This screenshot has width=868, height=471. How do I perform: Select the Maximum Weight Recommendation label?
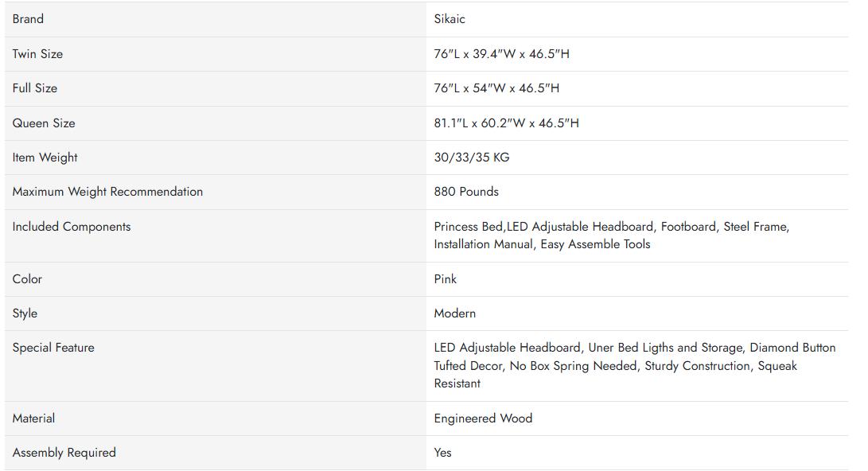[x=107, y=192]
